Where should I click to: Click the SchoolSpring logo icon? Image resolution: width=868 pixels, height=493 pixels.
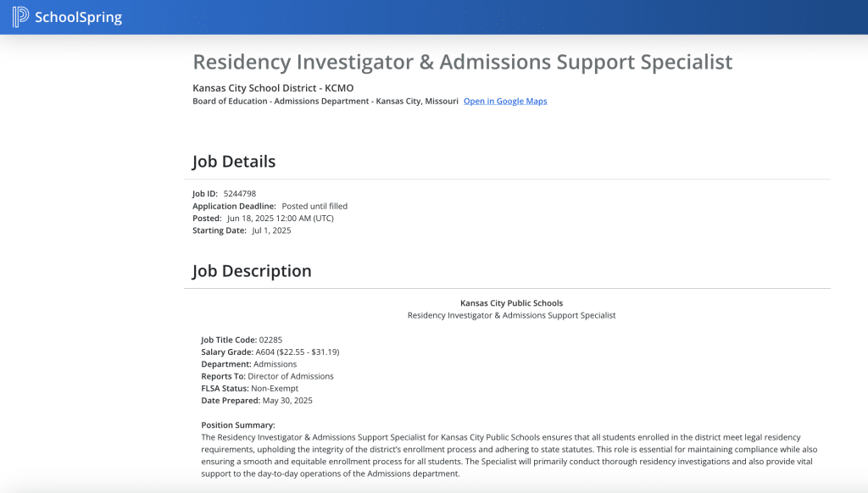[x=20, y=17]
